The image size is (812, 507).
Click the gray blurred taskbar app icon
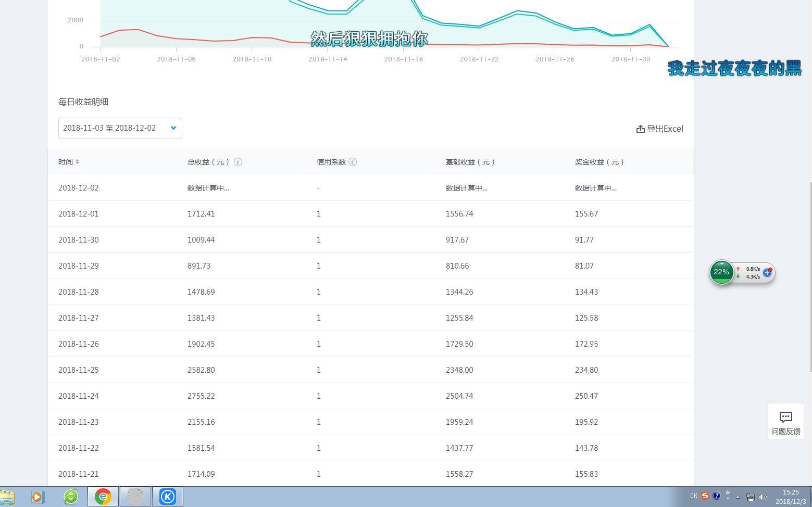point(135,497)
